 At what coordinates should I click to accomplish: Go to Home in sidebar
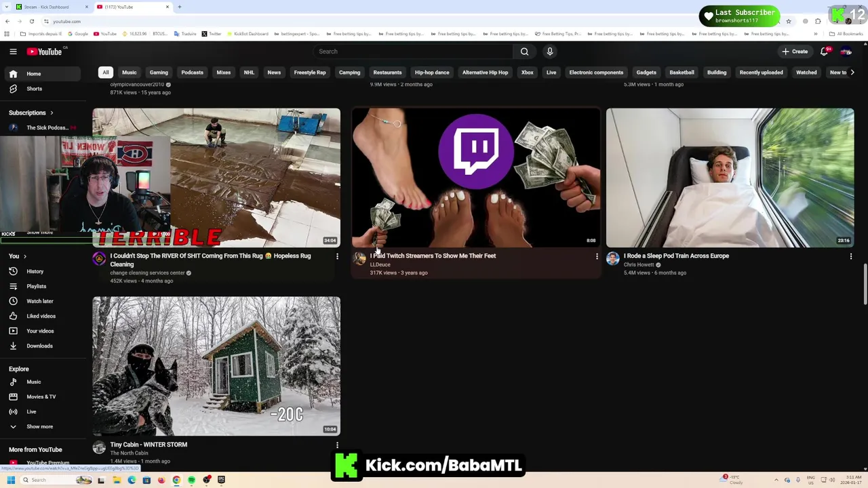[x=44, y=74]
